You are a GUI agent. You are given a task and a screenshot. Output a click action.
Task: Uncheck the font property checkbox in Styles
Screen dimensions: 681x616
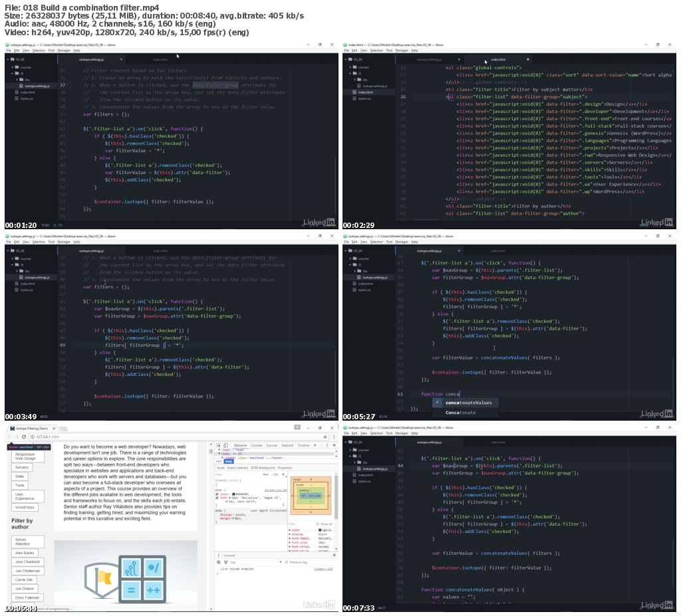[x=217, y=498]
